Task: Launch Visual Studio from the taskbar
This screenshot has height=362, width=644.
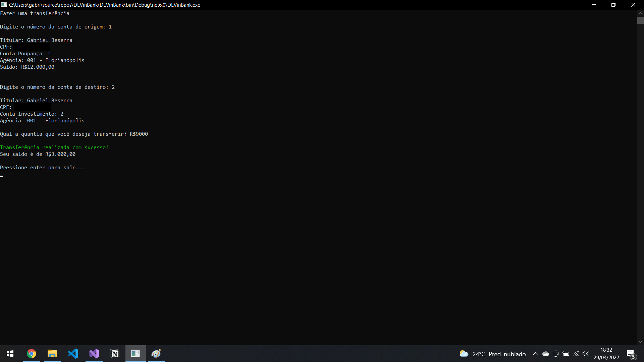Action: pos(94,354)
